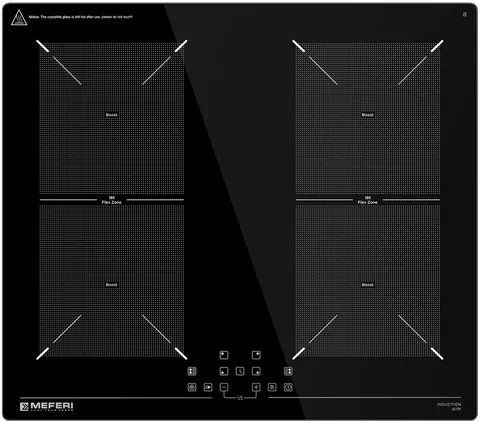Activate the right Flex Zone bridge button
The height and width of the screenshot is (421, 480).
288,371
